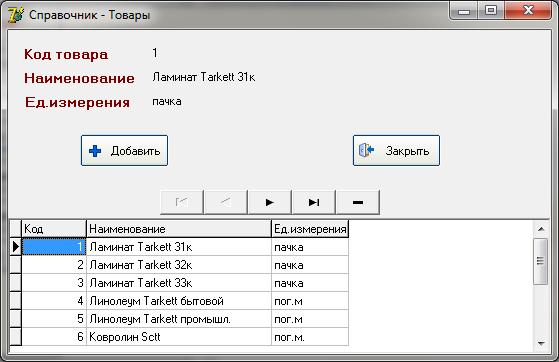Click пачка unit cell of Tarkett 33к
The image size is (559, 362).
point(310,283)
